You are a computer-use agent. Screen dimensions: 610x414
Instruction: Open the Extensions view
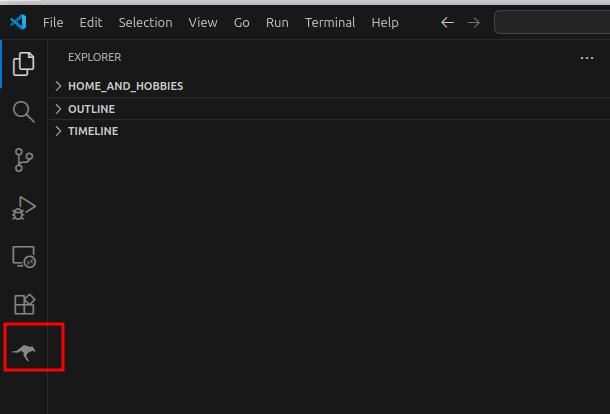coord(23,304)
